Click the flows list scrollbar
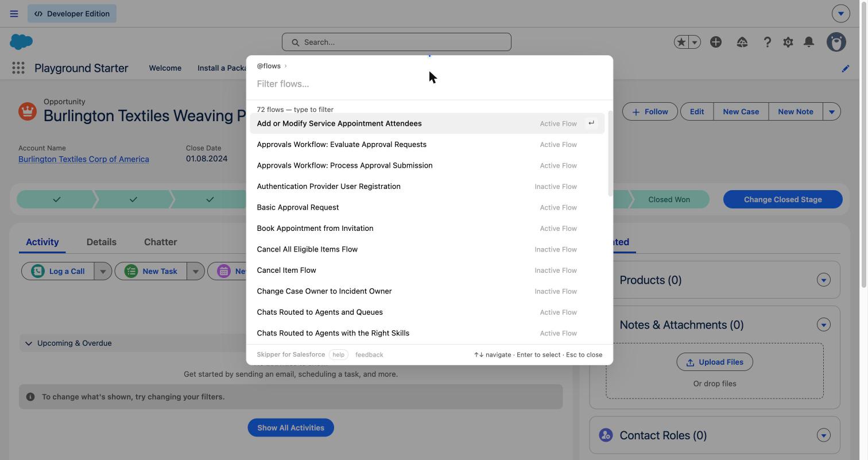The image size is (868, 460). 610,153
